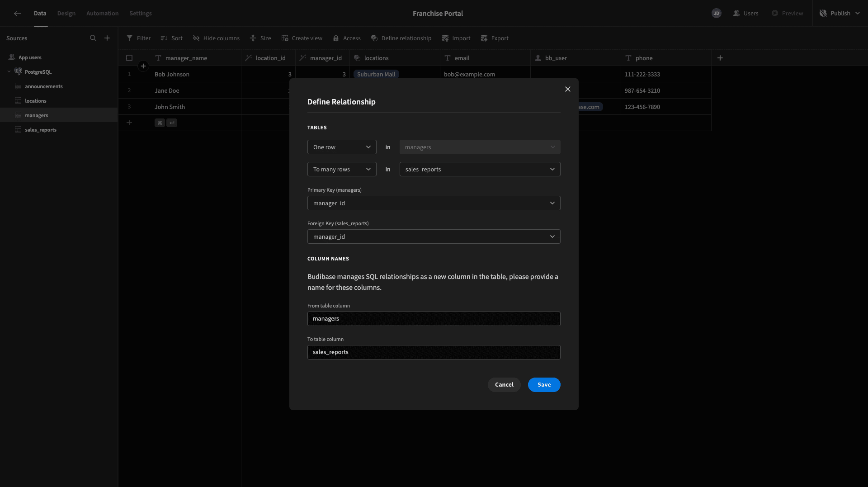The image size is (868, 487).
Task: Open the Primary Key manager_id dropdown
Action: click(434, 203)
